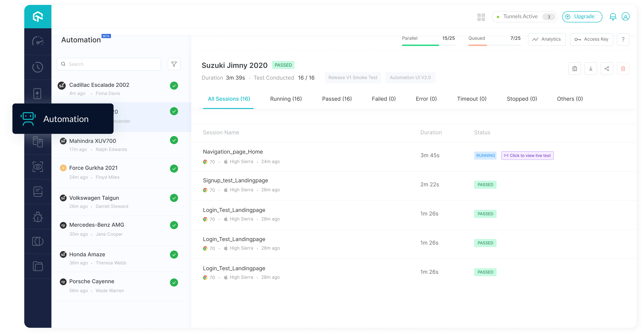This screenshot has width=644, height=335.
Task: Select the Running (16) tab
Action: pos(286,99)
